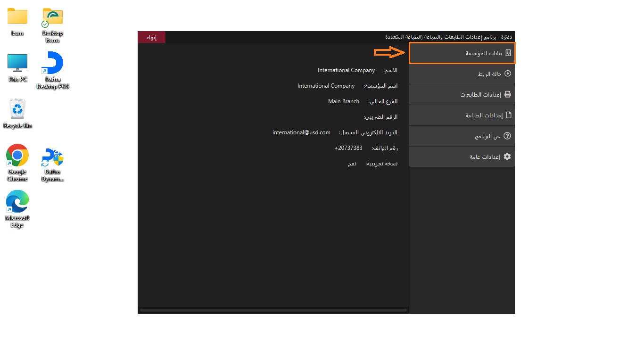Open the Recycle Bin icon
The image size is (644, 337).
pos(17,113)
